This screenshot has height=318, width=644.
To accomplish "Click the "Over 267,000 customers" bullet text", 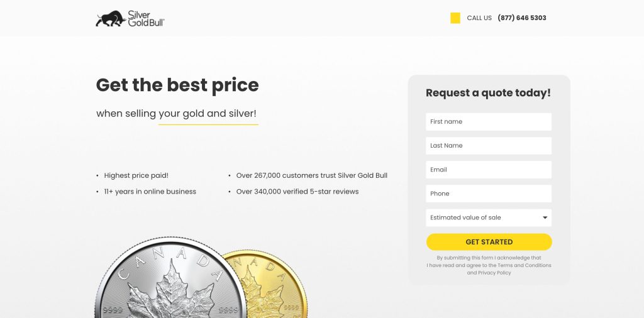I will click(311, 176).
